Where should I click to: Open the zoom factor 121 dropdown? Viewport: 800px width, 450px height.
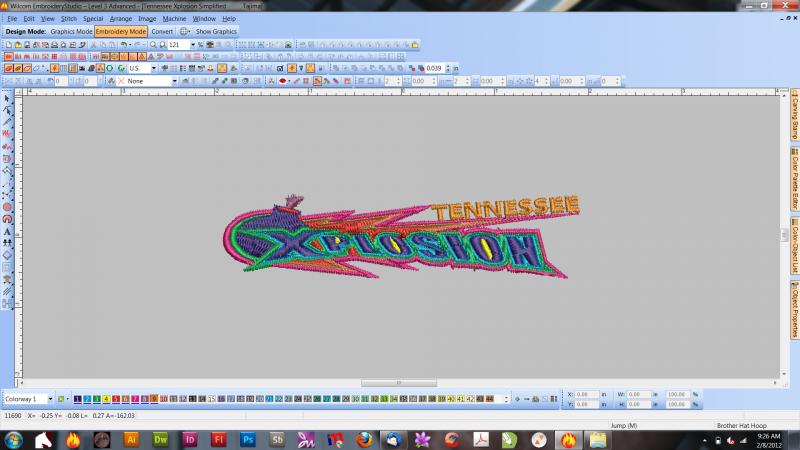[192, 45]
